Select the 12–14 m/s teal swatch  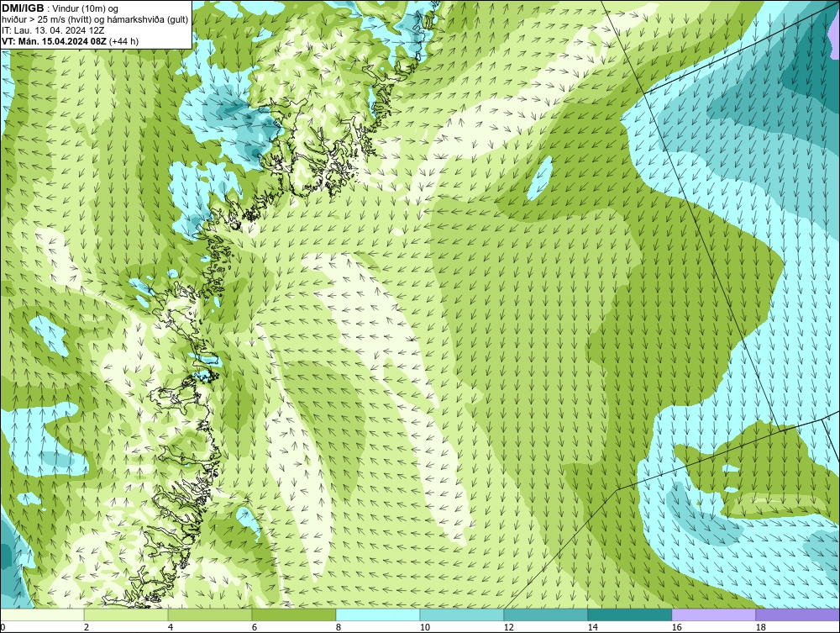546,615
